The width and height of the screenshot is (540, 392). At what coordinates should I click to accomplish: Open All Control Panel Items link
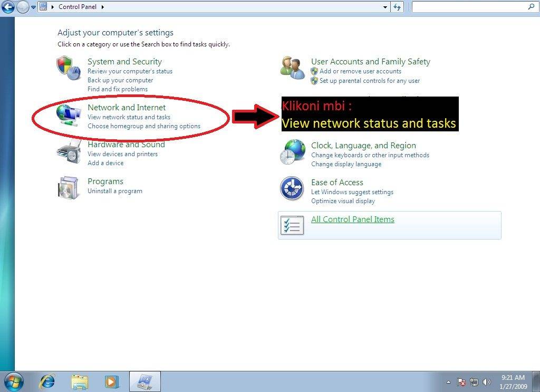[353, 219]
